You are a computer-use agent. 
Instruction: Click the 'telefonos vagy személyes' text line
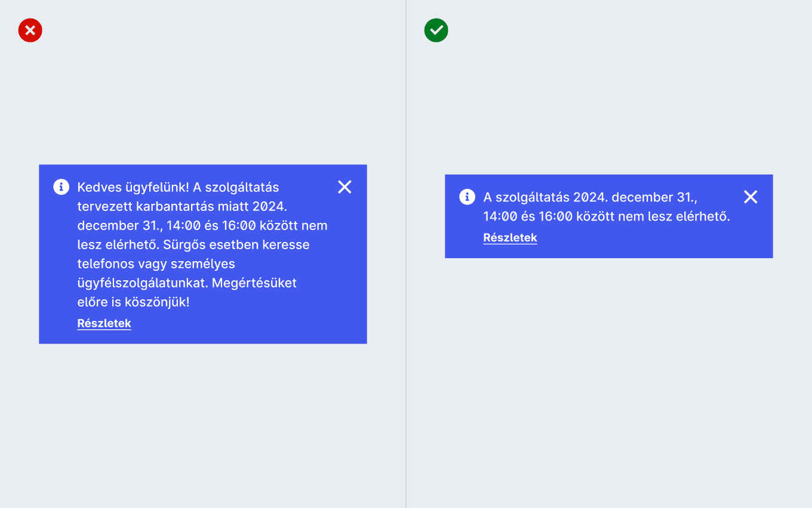156,264
